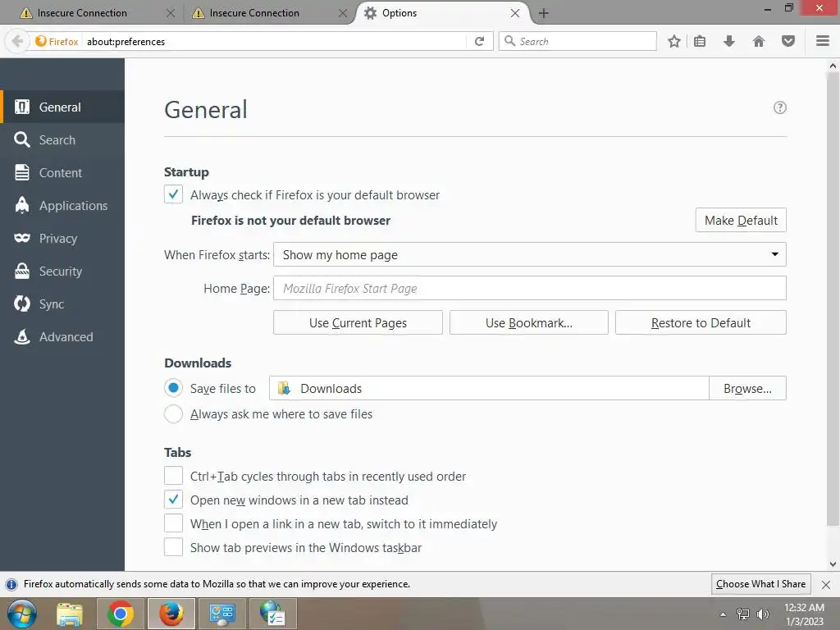The width and height of the screenshot is (840, 630).
Task: Open the hamburger menu
Action: tap(823, 41)
